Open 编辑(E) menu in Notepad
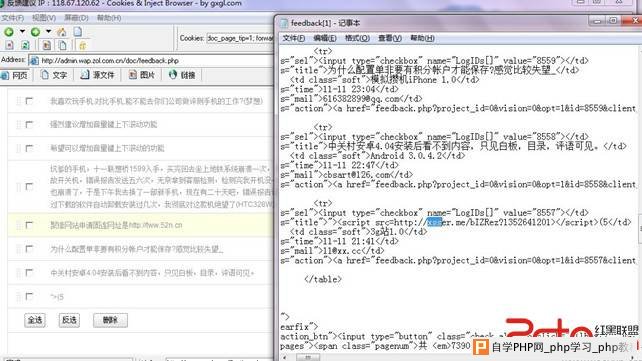The image size is (642, 361). point(325,38)
